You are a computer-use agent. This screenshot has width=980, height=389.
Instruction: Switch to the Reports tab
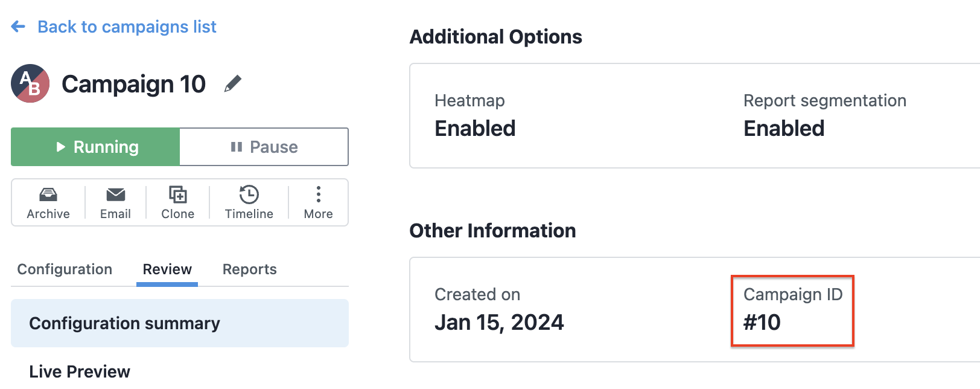pyautogui.click(x=250, y=269)
